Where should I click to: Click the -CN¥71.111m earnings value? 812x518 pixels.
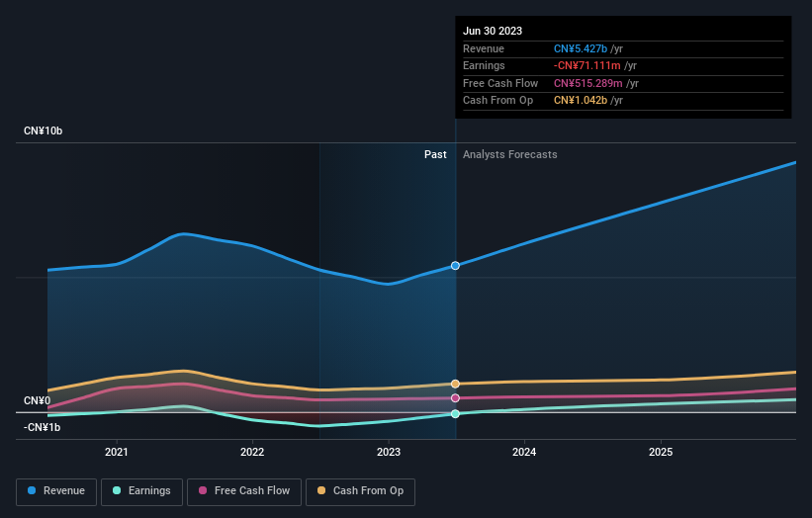coord(587,65)
